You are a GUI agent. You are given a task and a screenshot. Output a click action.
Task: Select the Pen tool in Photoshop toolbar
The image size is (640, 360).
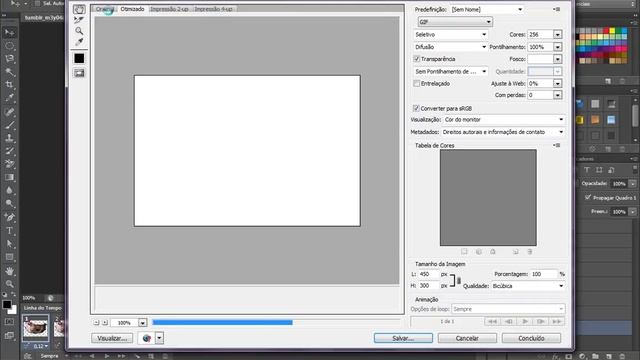tap(9, 217)
